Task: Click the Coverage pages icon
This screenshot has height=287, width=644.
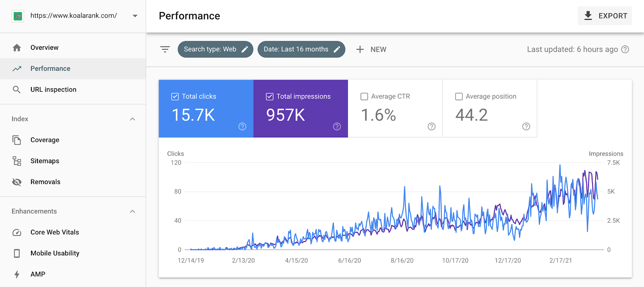Action: point(17,140)
